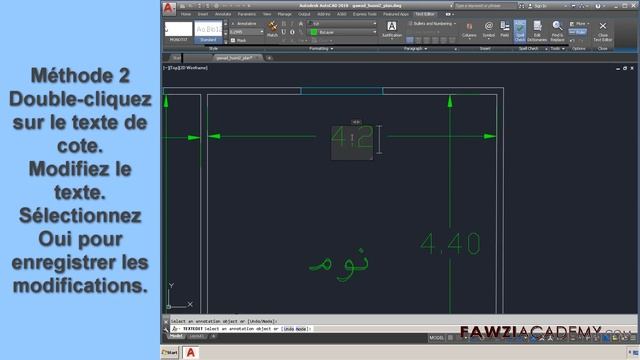Screen dimensions: 640x360
Task: Open the Home ribbon tab
Action: (186, 14)
